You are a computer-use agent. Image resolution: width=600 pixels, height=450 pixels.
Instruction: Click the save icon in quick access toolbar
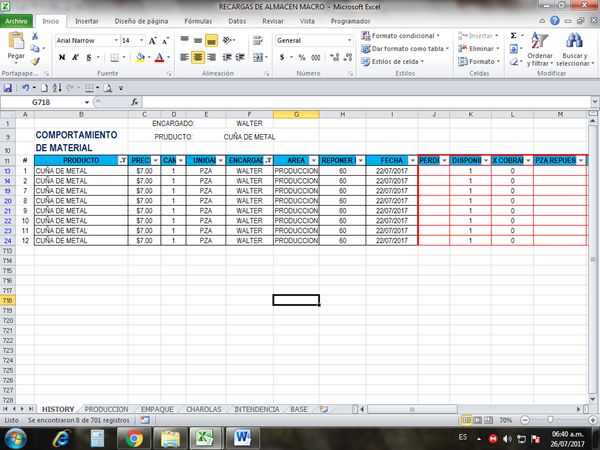pos(8,88)
